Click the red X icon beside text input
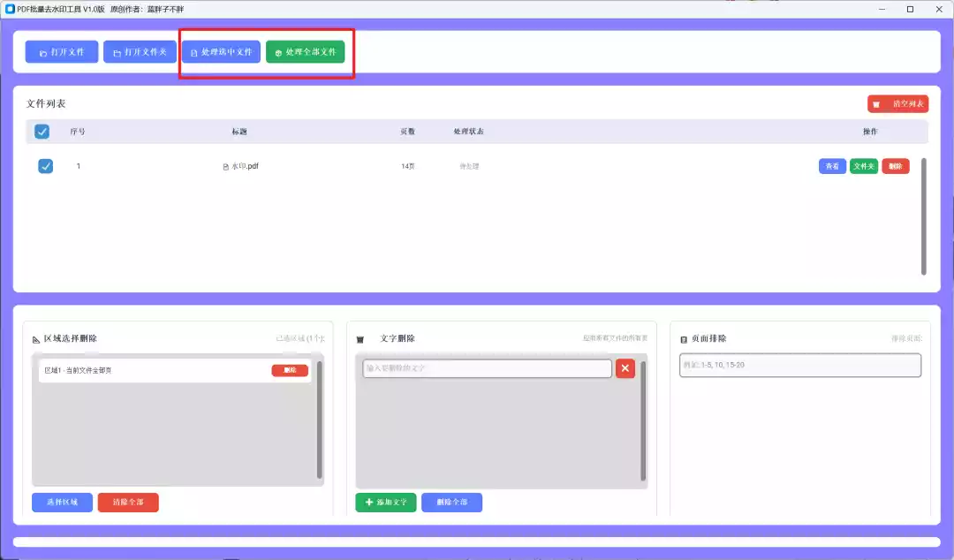 625,368
